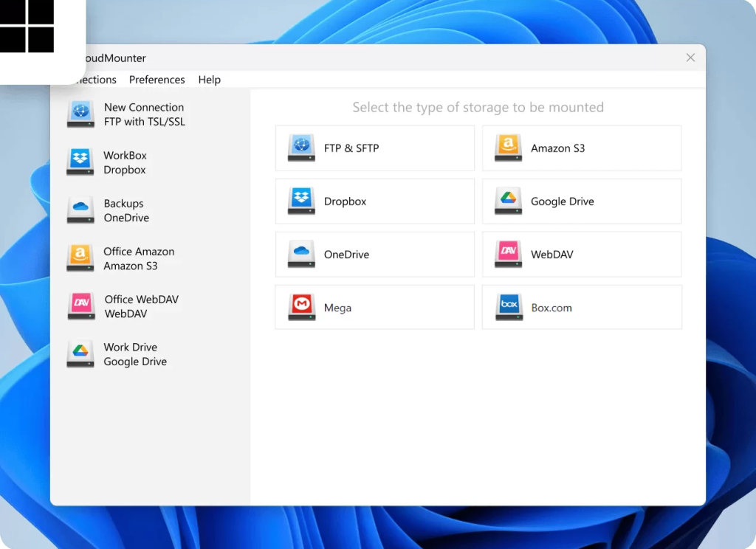Image resolution: width=756 pixels, height=549 pixels.
Task: Click the Box.com storage icon
Action: 507,307
